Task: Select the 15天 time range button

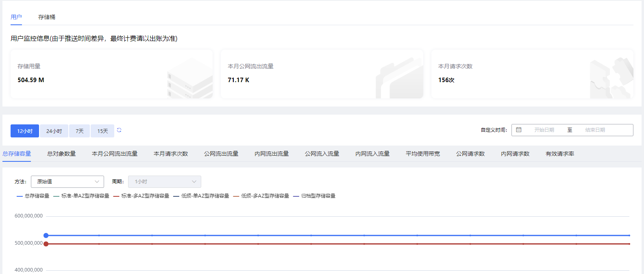Action: (102, 131)
